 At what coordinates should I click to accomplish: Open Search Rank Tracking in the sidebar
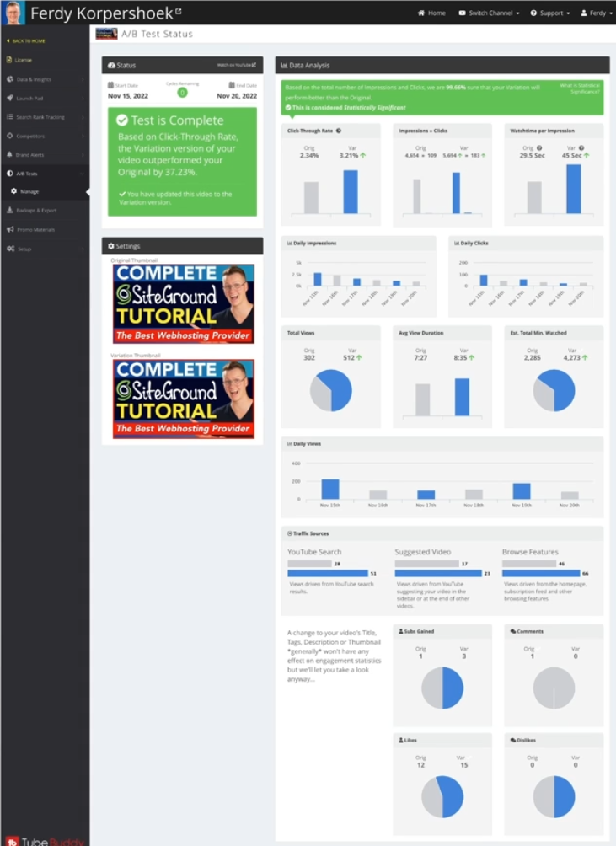pyautogui.click(x=44, y=117)
